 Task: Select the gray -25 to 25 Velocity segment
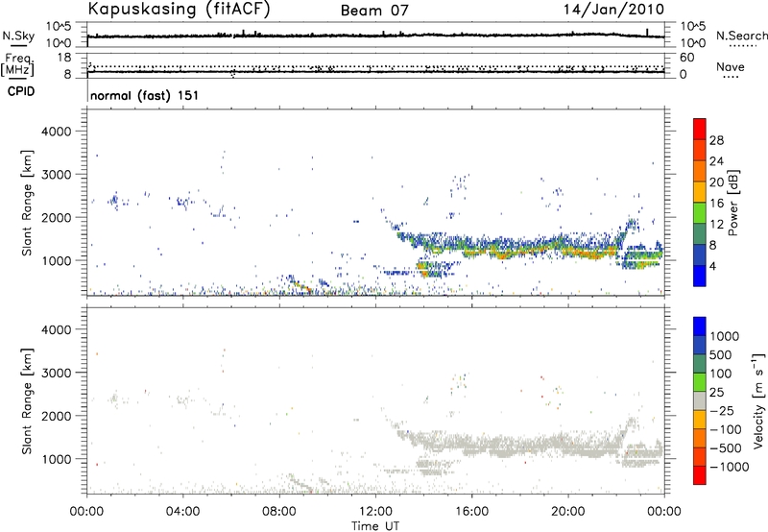pyautogui.click(x=700, y=401)
